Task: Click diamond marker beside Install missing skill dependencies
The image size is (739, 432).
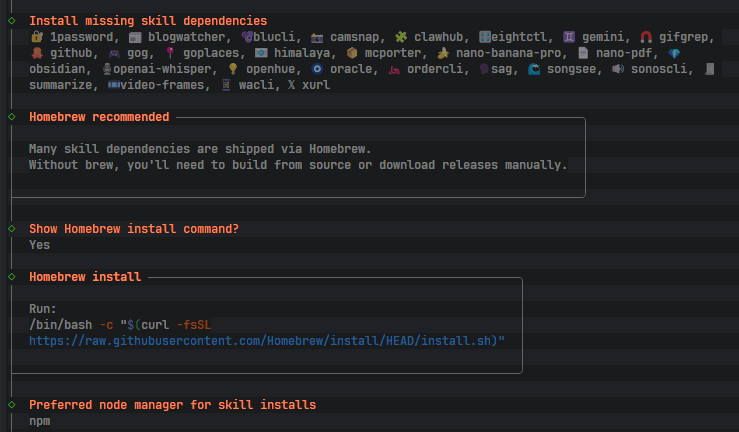Action: (12, 20)
